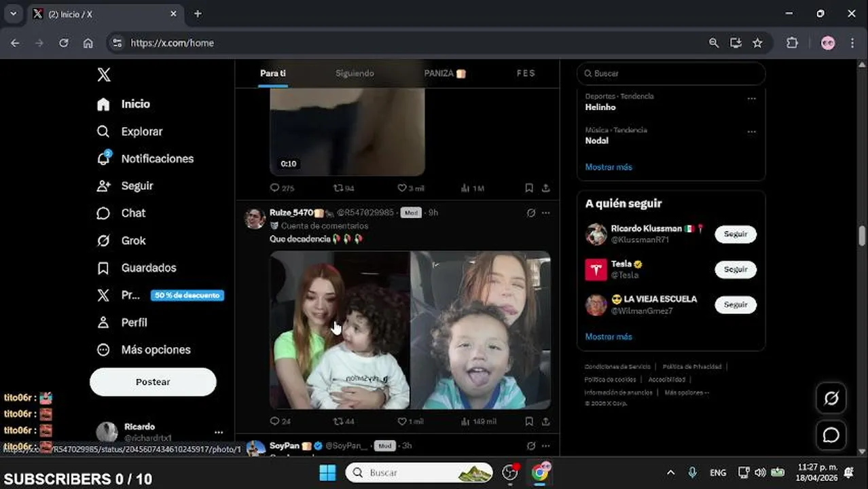Click Grok icon on SoyPan post
This screenshot has height=489, width=868.
click(x=531, y=446)
